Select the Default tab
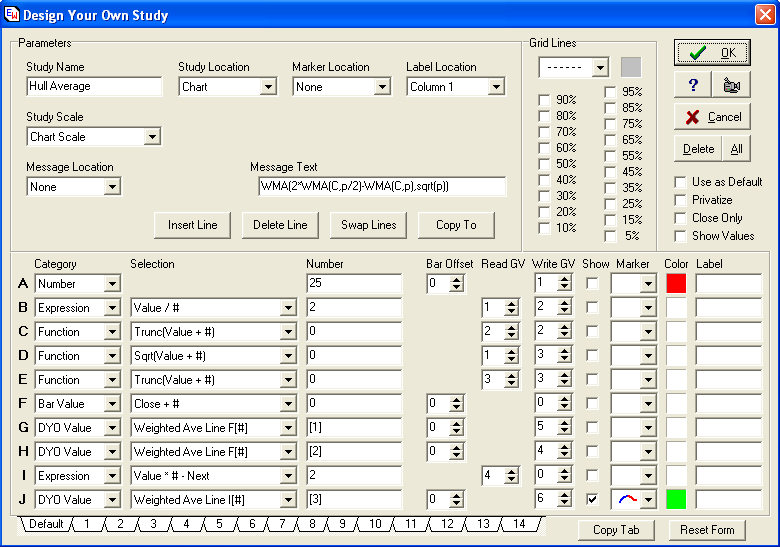 click(45, 524)
